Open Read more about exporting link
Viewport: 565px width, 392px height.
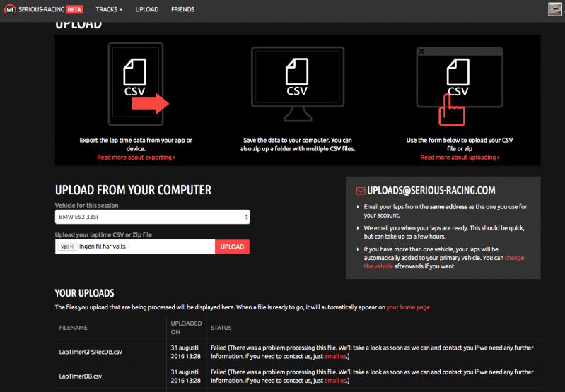tap(136, 158)
